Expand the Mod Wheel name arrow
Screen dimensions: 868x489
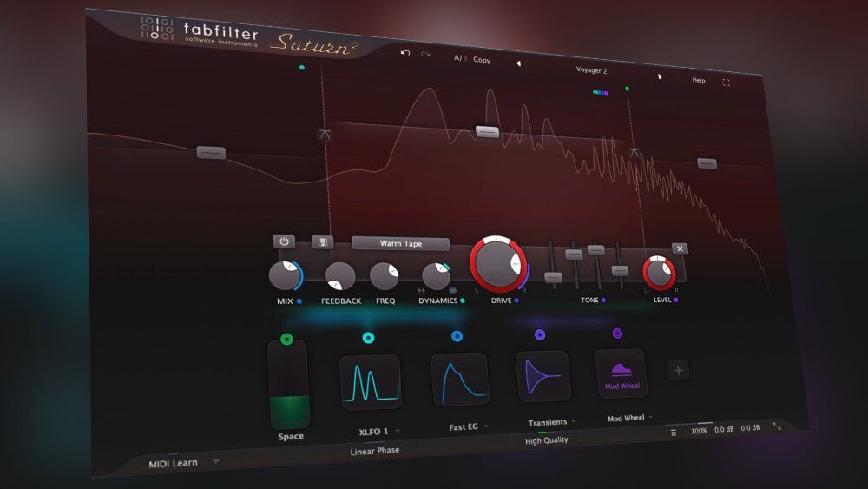pos(650,417)
